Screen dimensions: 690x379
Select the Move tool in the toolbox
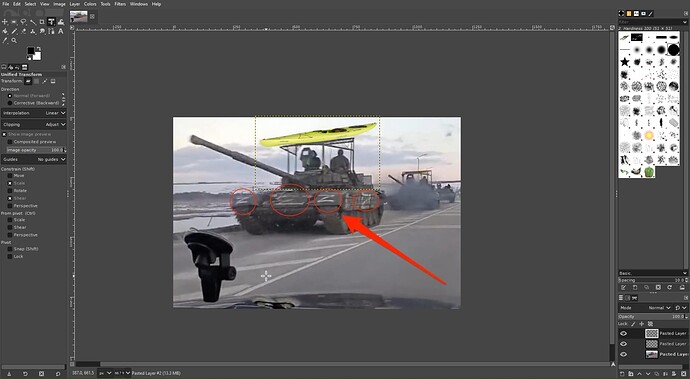4,22
